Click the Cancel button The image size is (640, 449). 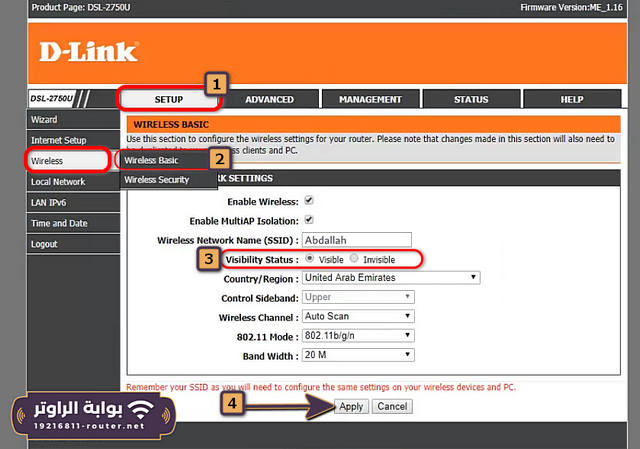click(x=392, y=407)
